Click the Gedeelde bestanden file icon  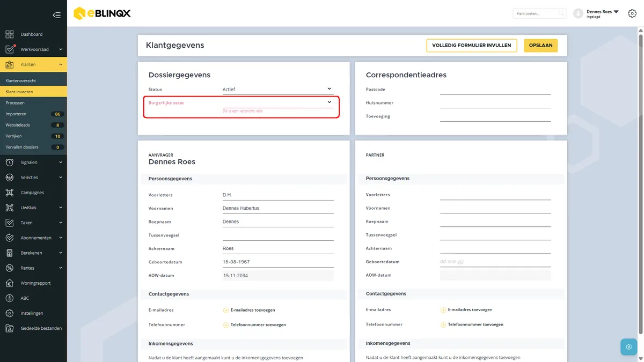point(10,328)
